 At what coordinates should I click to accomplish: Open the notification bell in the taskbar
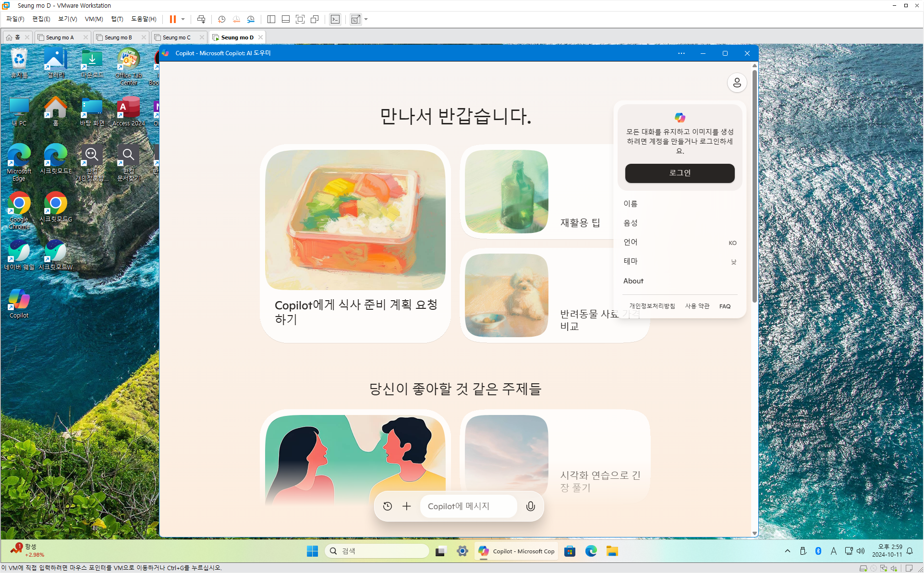click(910, 551)
